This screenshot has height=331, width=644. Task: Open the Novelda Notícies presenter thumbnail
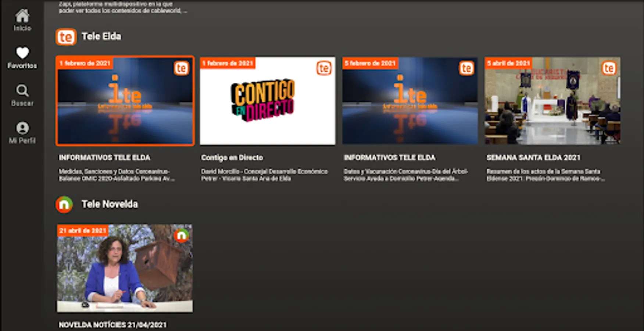(125, 268)
